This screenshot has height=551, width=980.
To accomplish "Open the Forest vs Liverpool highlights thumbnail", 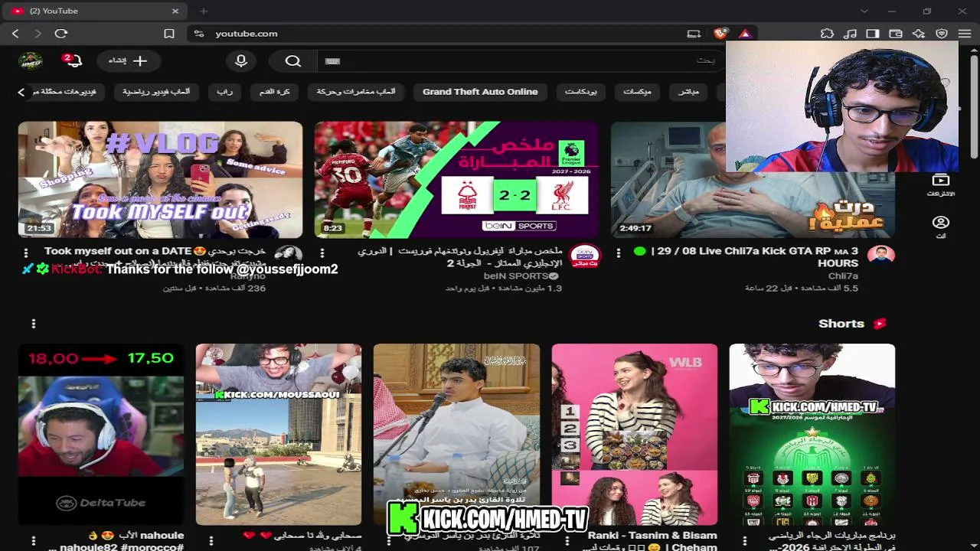I will click(456, 180).
